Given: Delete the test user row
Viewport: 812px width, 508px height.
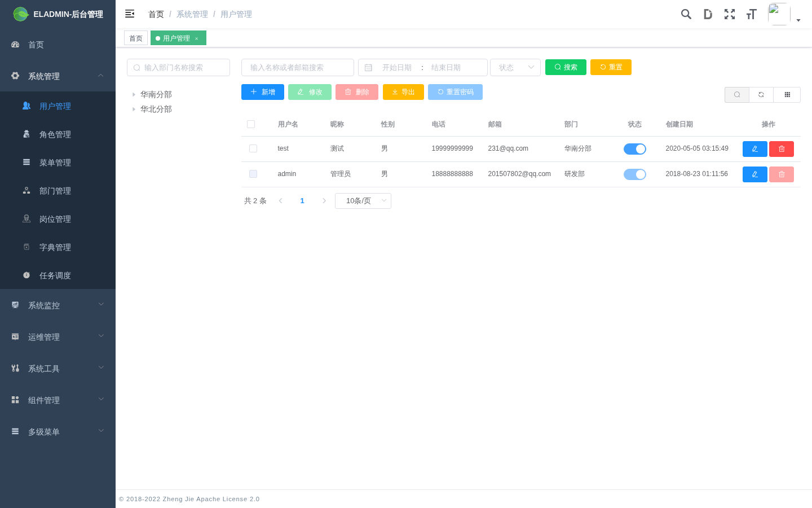Looking at the screenshot, I should tap(782, 149).
